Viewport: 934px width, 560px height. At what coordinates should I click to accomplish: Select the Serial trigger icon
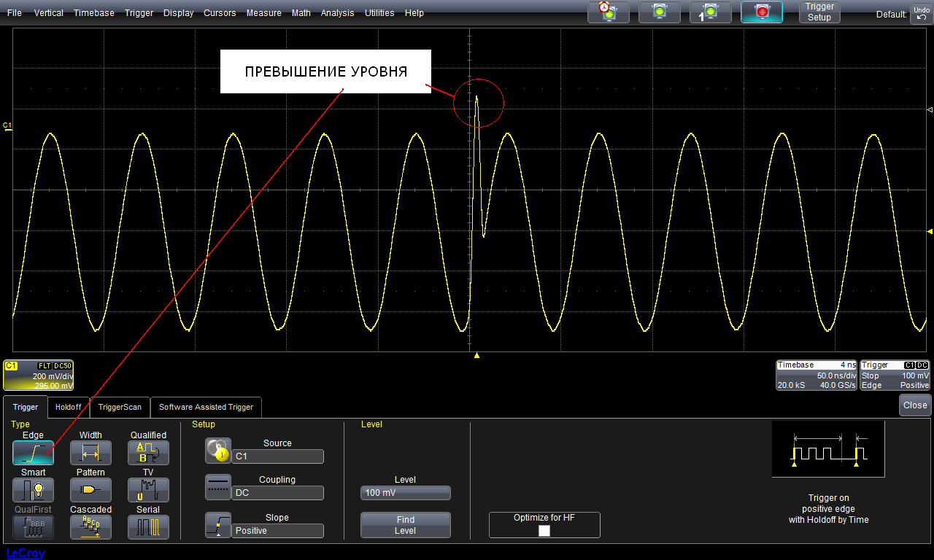pos(148,527)
